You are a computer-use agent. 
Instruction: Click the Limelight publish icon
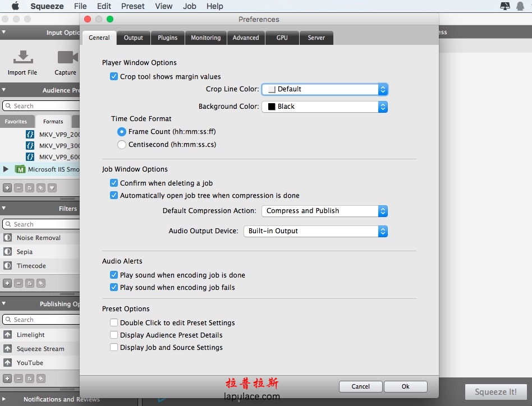point(7,334)
